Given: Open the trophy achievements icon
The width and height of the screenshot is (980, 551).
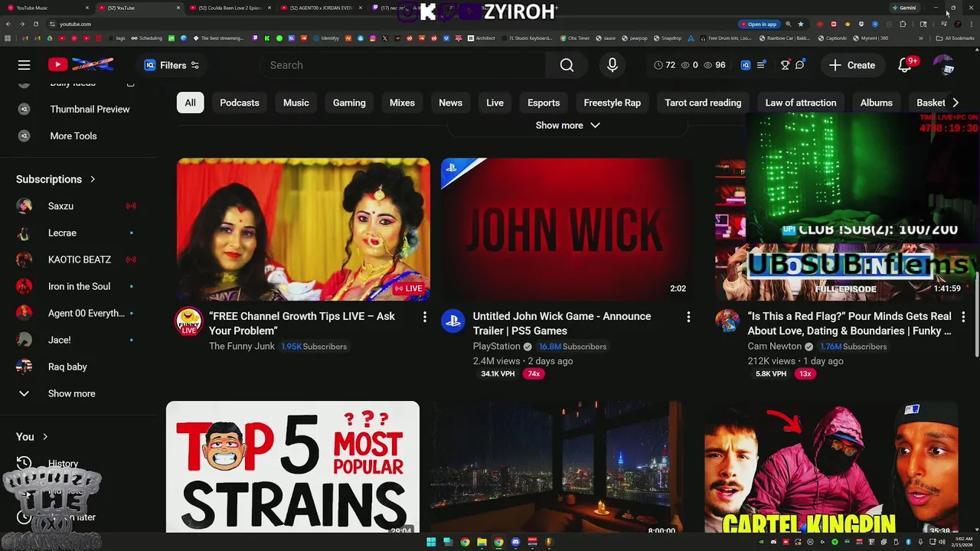Looking at the screenshot, I should click(x=785, y=65).
